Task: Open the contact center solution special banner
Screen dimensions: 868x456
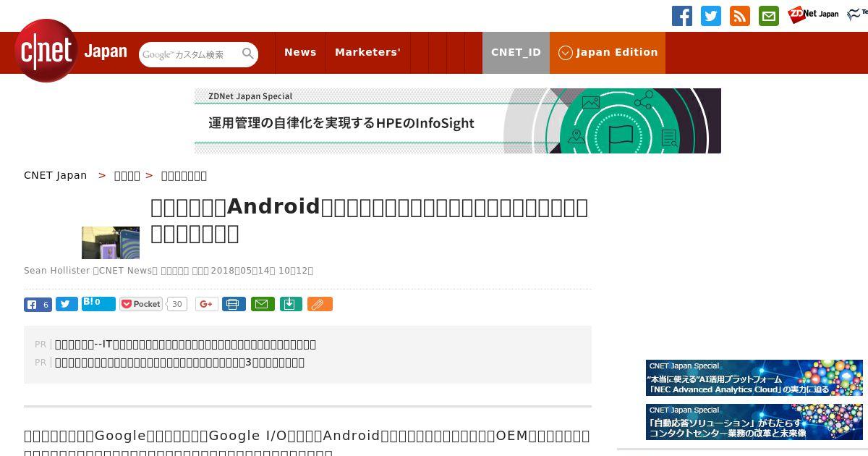Action: point(754,422)
